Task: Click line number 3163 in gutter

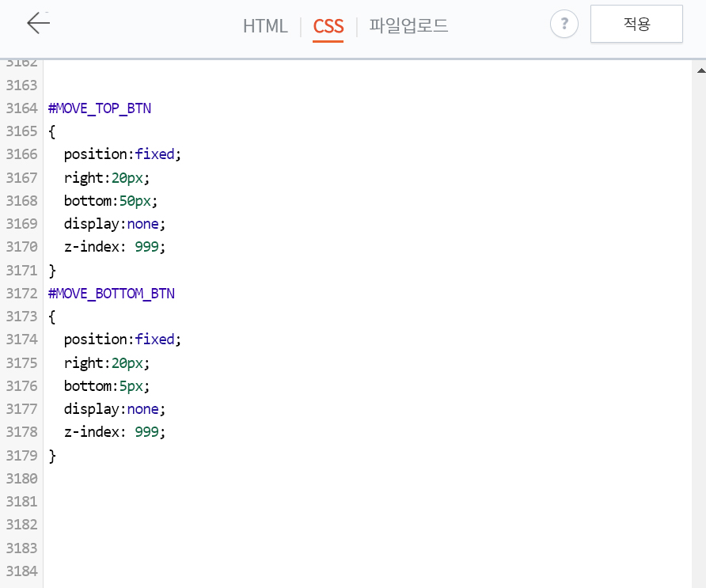Action: (x=21, y=85)
